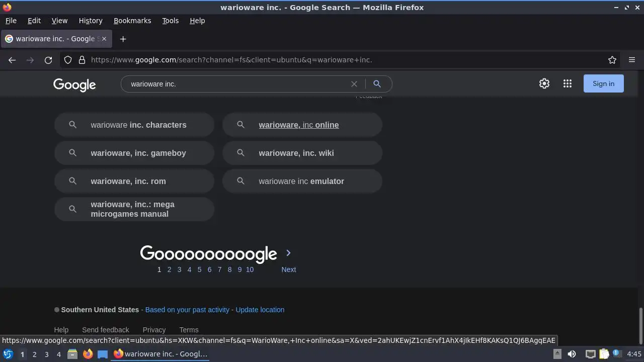Open the volume control in tray
Screen dimensions: 644x362
point(572,354)
